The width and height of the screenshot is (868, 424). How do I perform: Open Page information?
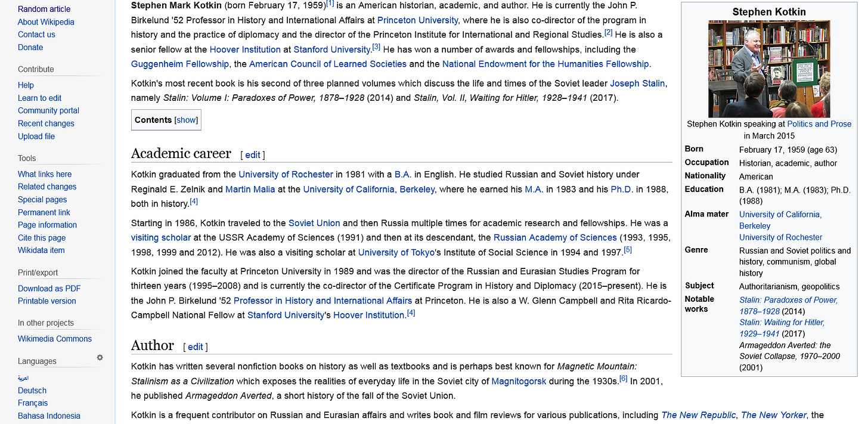(x=47, y=225)
